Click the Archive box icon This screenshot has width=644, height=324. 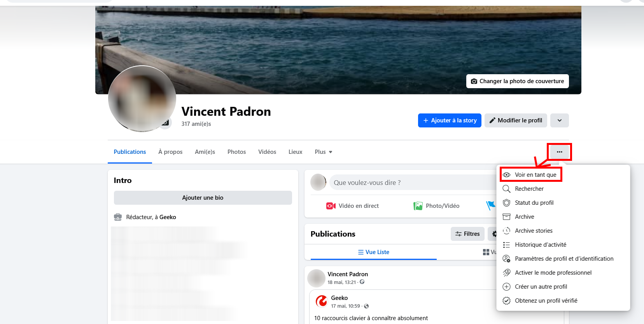(506, 217)
